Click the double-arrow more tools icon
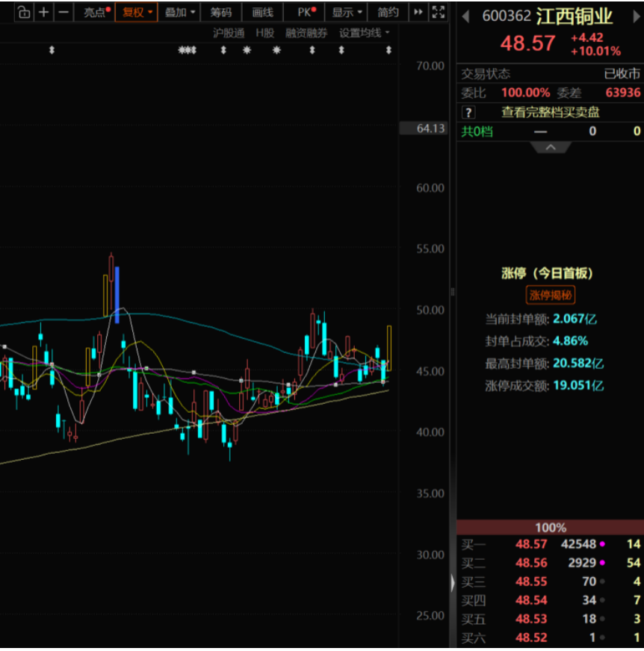 point(418,13)
